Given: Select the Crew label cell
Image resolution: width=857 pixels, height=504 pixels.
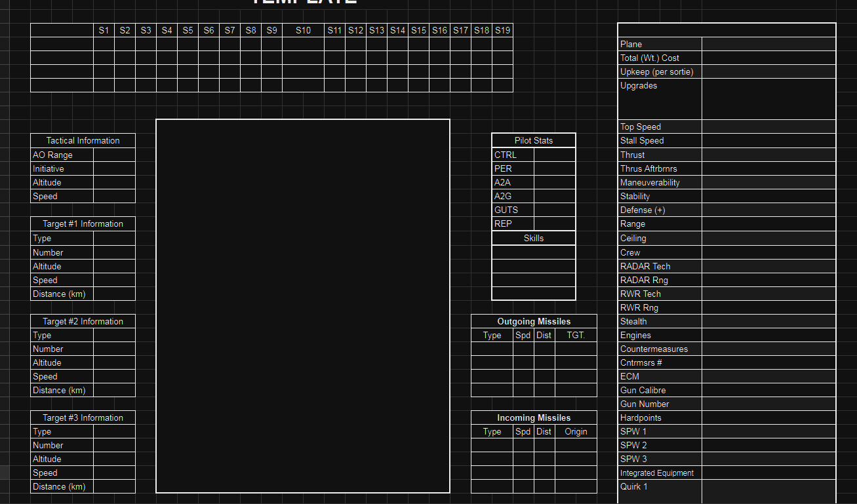Looking at the screenshot, I should click(x=660, y=252).
